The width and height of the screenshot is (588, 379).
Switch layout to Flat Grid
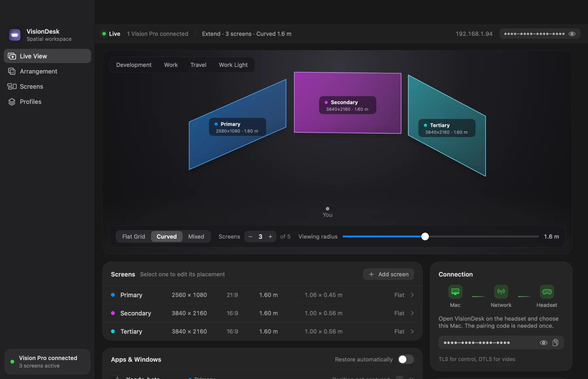tap(134, 237)
